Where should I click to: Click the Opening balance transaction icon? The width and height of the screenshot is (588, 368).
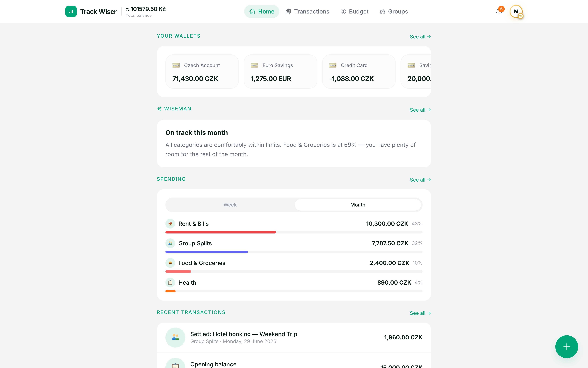pyautogui.click(x=175, y=363)
